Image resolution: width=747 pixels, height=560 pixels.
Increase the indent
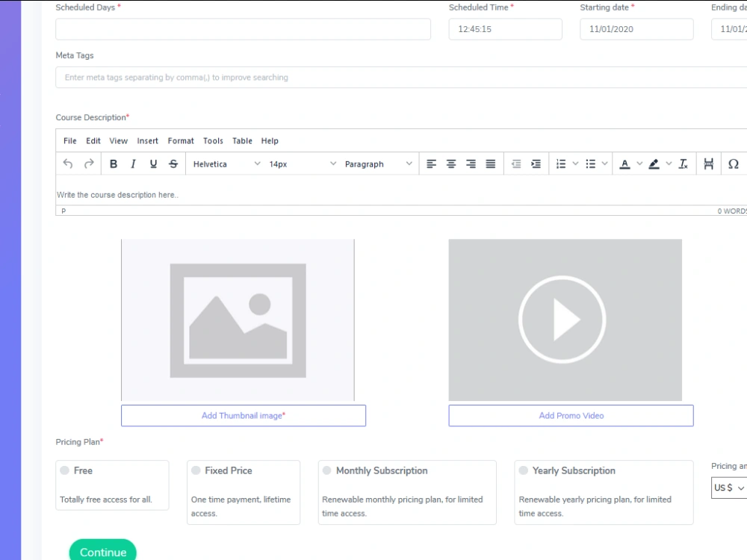[x=536, y=164]
